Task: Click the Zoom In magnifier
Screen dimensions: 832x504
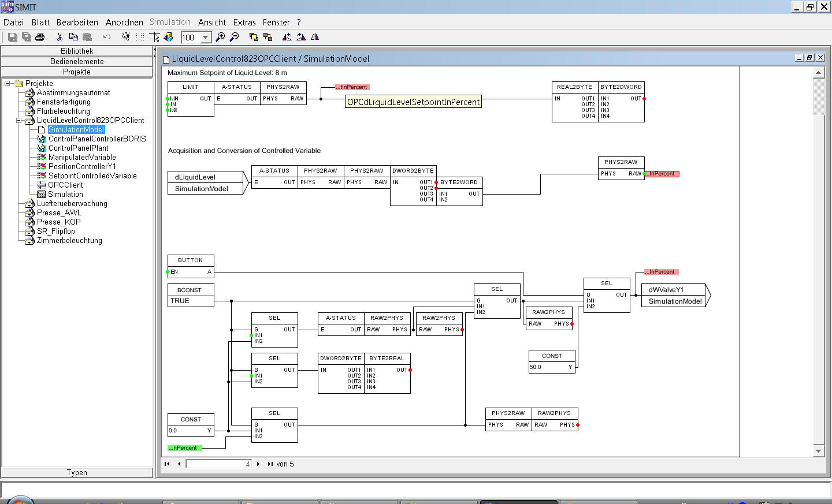Action: coord(220,37)
